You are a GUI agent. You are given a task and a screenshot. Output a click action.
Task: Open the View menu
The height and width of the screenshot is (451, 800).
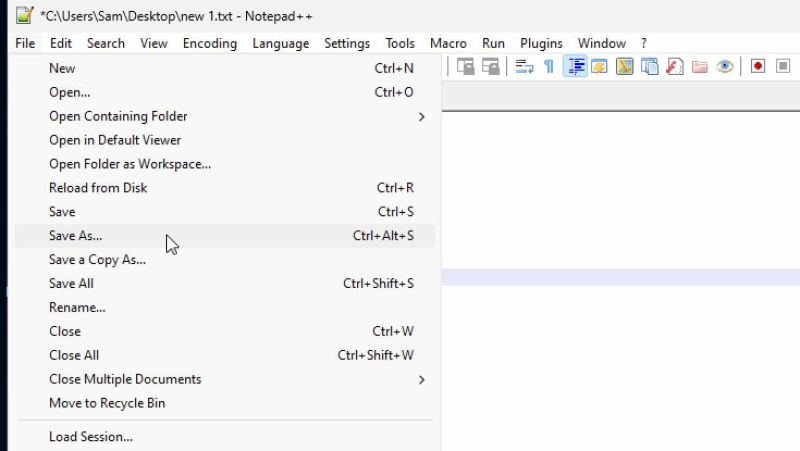click(154, 43)
